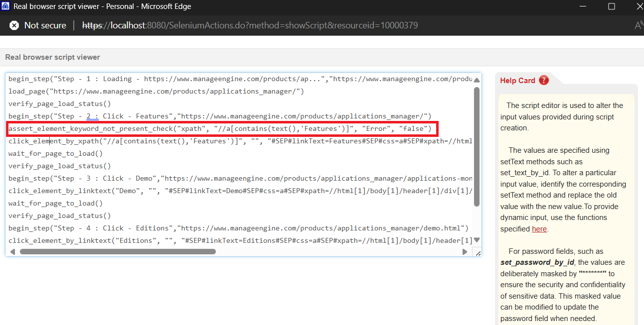Screen dimensions: 644x325
Task: Click the 'Help Card' title text
Action: (517, 81)
